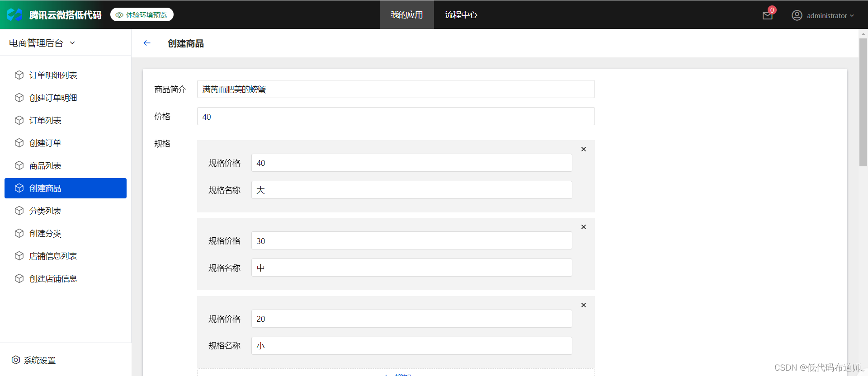This screenshot has height=376, width=868.
Task: Click the user avatar icon
Action: pos(797,15)
